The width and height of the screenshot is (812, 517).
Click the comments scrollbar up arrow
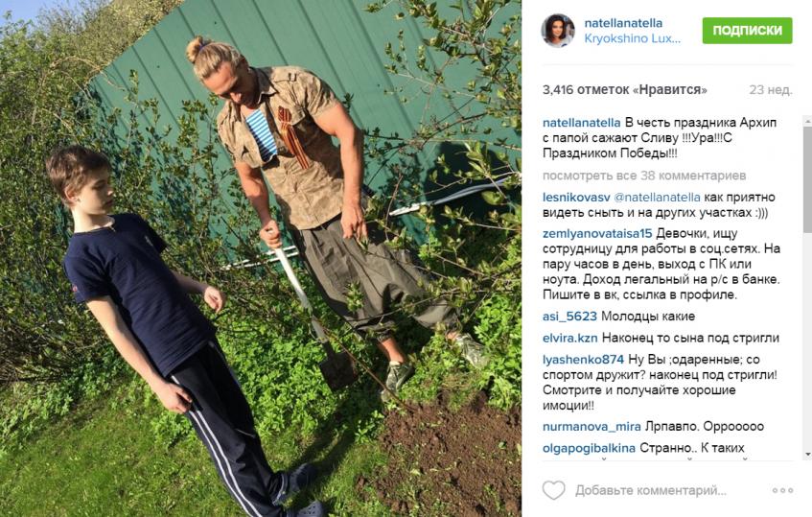click(808, 121)
